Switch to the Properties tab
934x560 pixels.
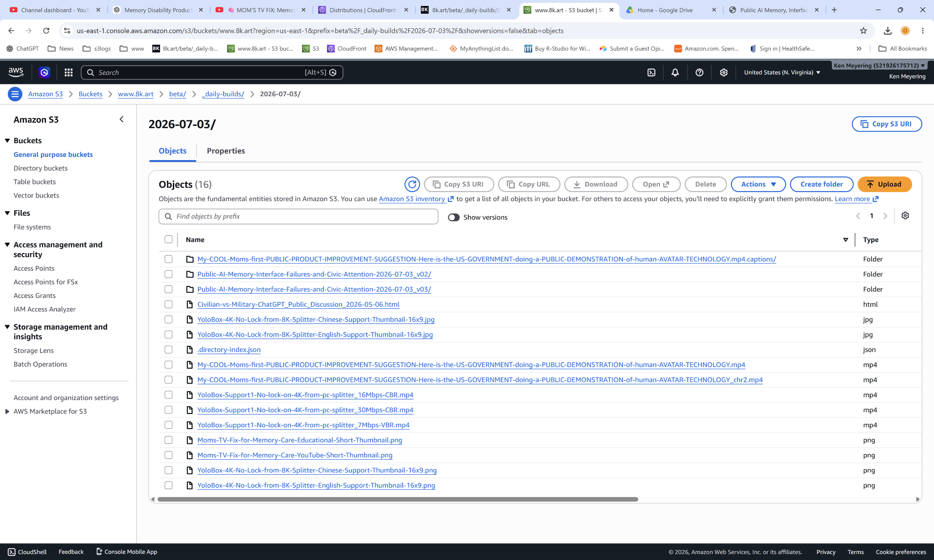(226, 151)
